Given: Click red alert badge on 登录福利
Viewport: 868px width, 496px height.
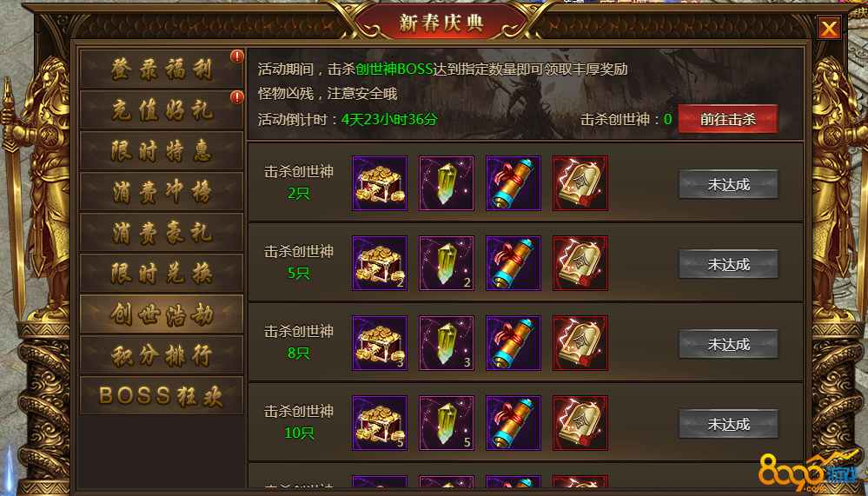Looking at the screenshot, I should 237,56.
